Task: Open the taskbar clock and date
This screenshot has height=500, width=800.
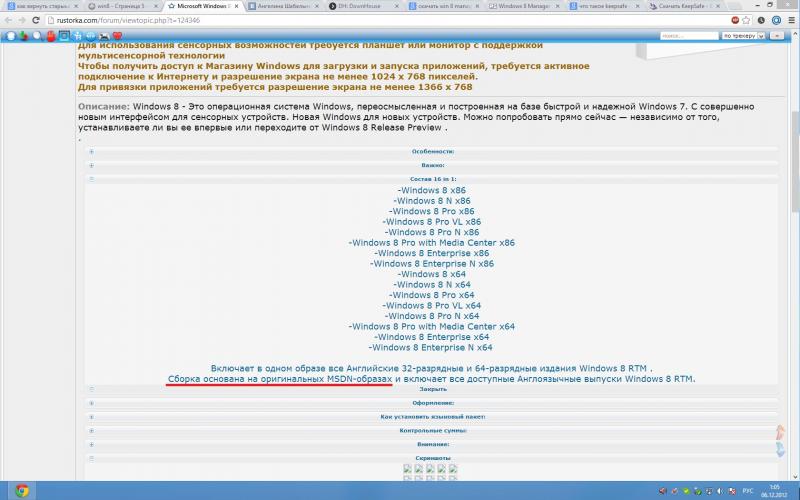Action: [773, 491]
